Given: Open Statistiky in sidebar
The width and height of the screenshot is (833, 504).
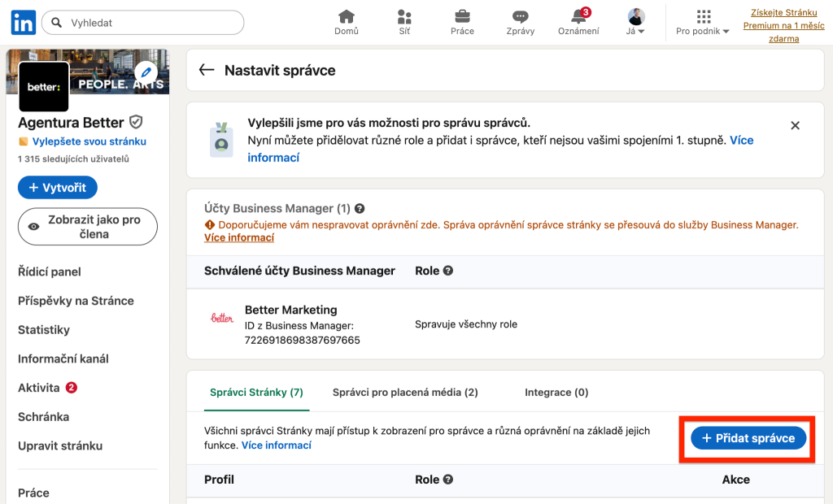Looking at the screenshot, I should coord(44,330).
